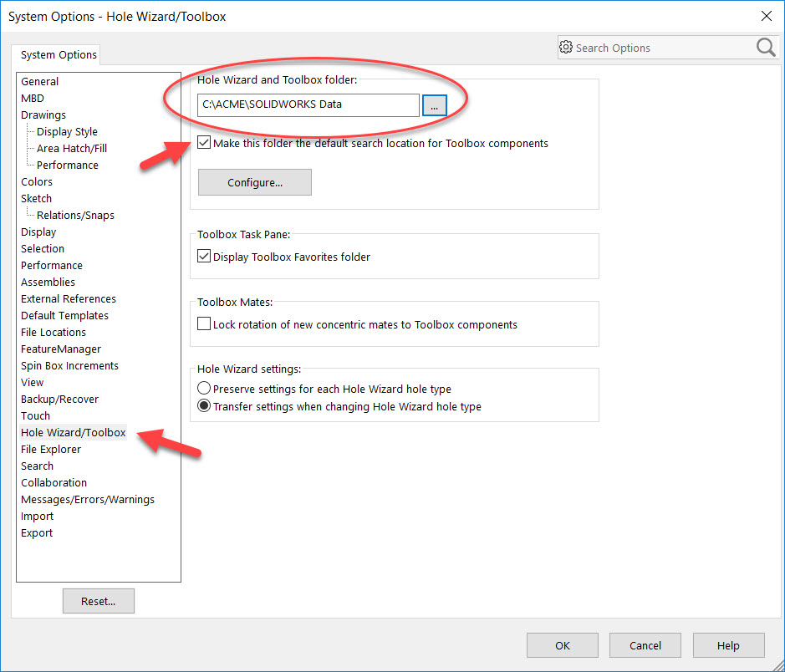Select Transfer settings when changing hole type
The height and width of the screenshot is (672, 785).
click(x=202, y=405)
